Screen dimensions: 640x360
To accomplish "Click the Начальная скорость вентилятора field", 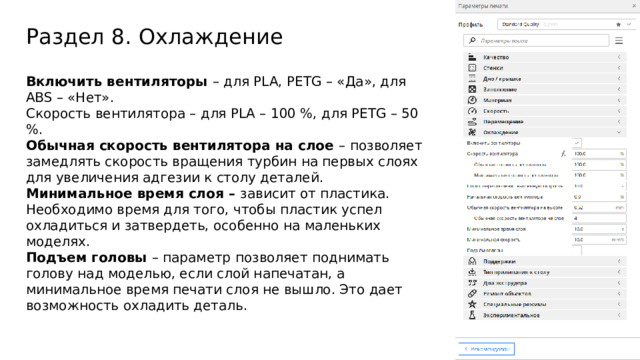I will 599,197.
